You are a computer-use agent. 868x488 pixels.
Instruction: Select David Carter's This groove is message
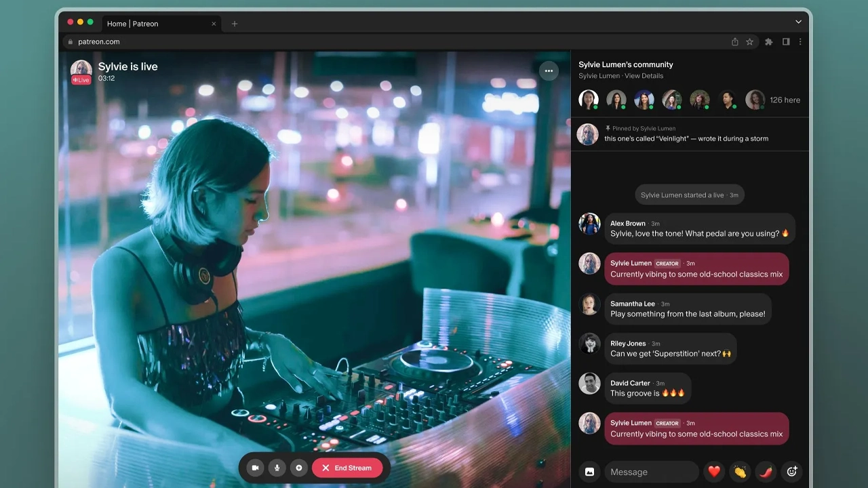[x=648, y=388]
